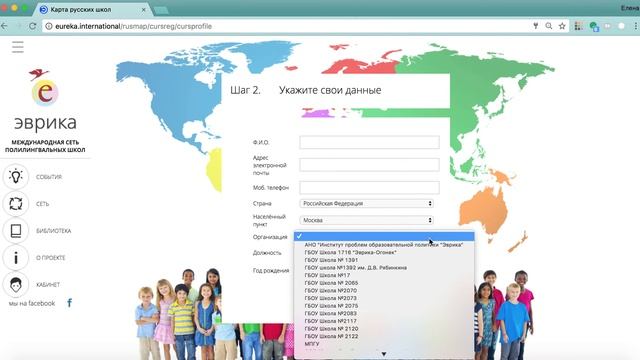Open the Кабинет link
This screenshot has height=360, width=640.
[x=48, y=284]
